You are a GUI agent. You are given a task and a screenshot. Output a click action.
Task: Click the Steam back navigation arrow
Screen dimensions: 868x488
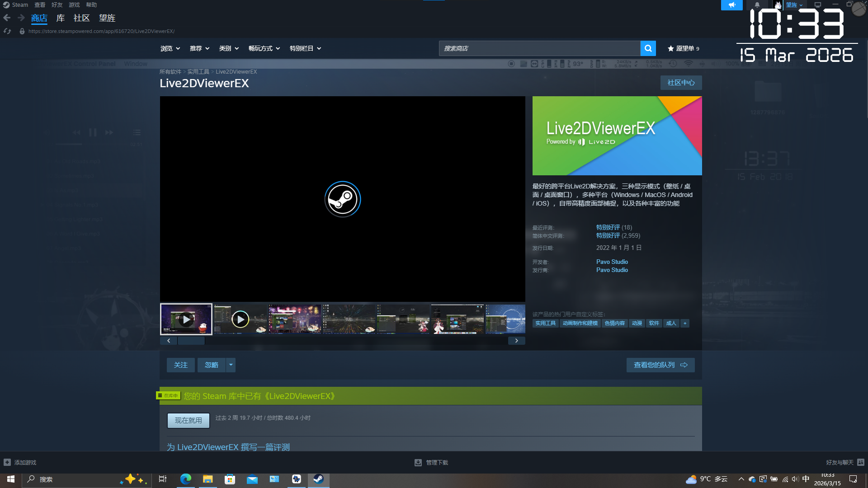pyautogui.click(x=7, y=18)
